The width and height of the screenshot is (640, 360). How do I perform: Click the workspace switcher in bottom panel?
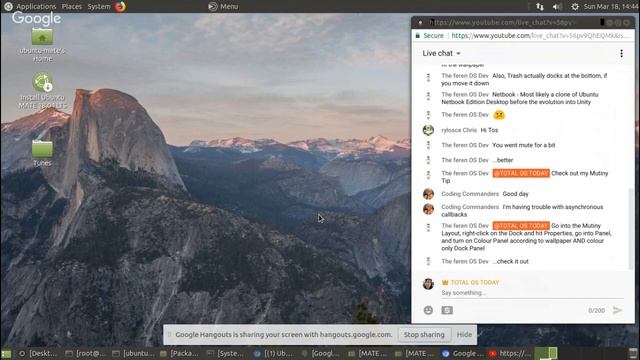click(546, 353)
